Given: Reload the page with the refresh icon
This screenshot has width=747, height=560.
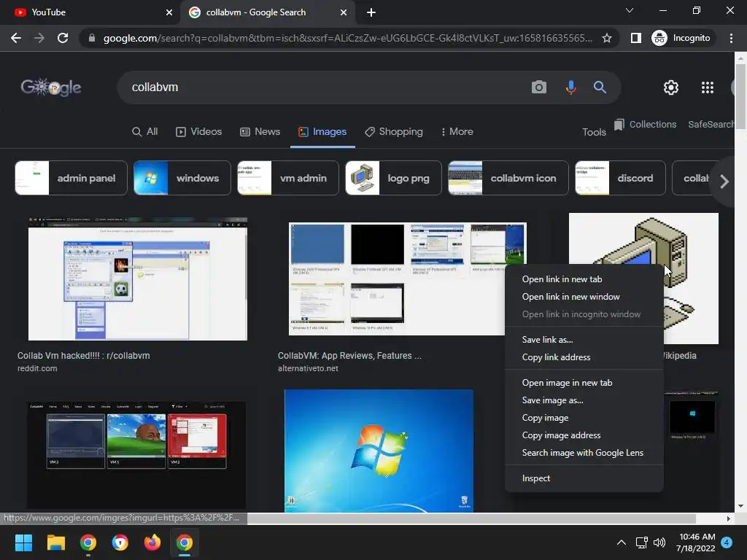Looking at the screenshot, I should click(x=63, y=38).
